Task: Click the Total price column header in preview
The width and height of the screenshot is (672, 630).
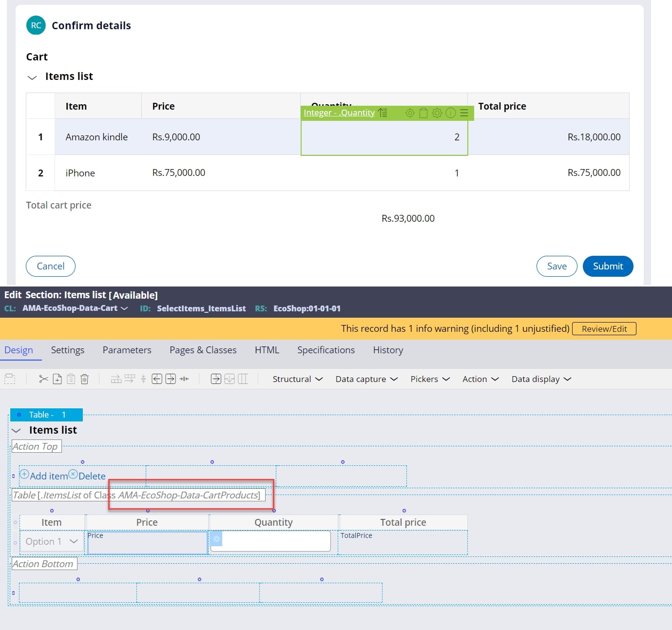Action: pos(548,106)
